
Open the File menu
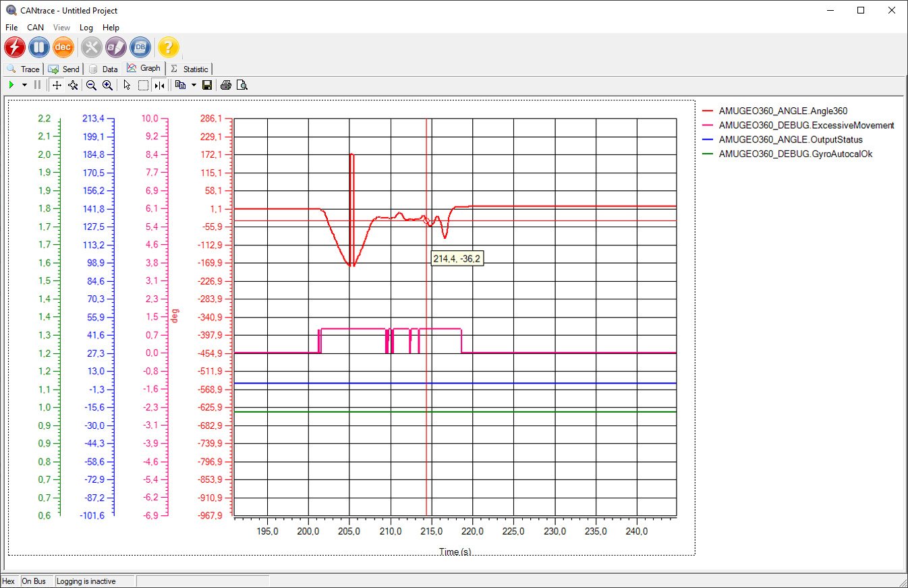pos(11,28)
